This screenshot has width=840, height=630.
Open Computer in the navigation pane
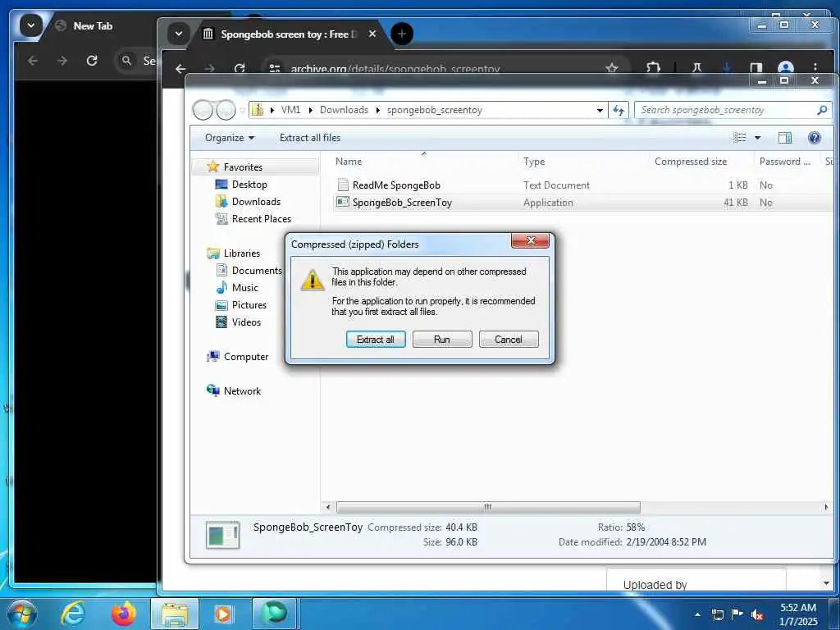click(246, 357)
